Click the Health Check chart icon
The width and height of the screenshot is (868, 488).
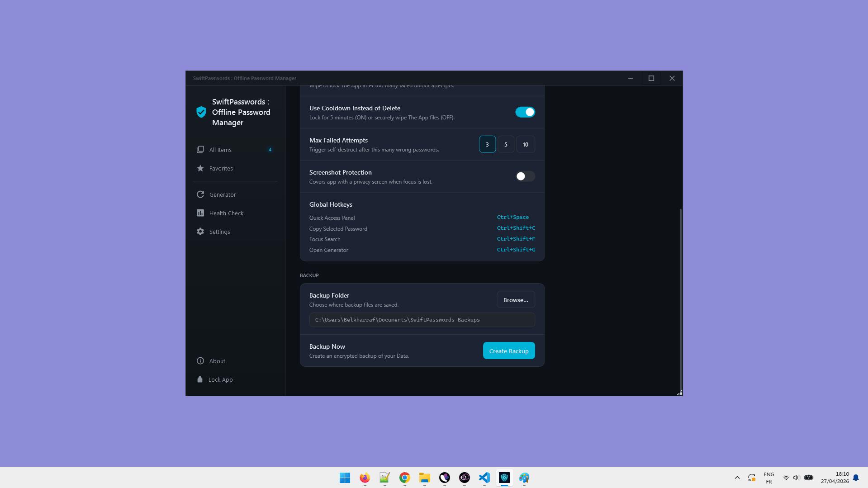[x=200, y=213]
